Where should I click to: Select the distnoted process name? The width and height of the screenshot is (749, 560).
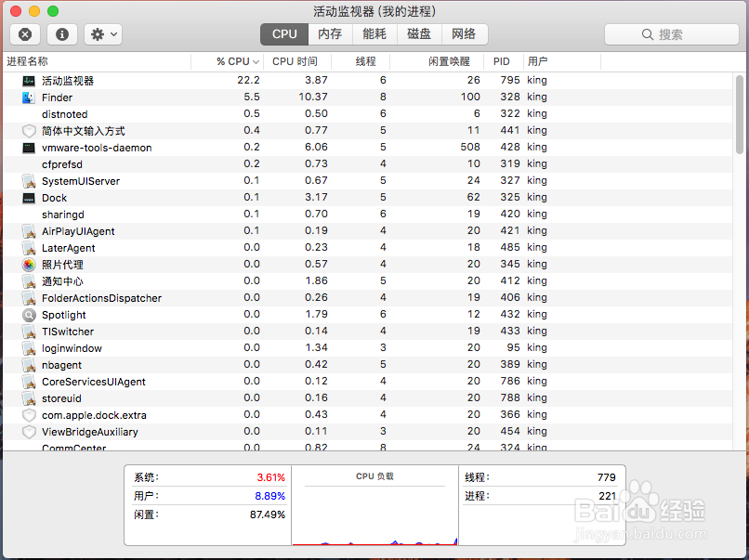point(64,114)
